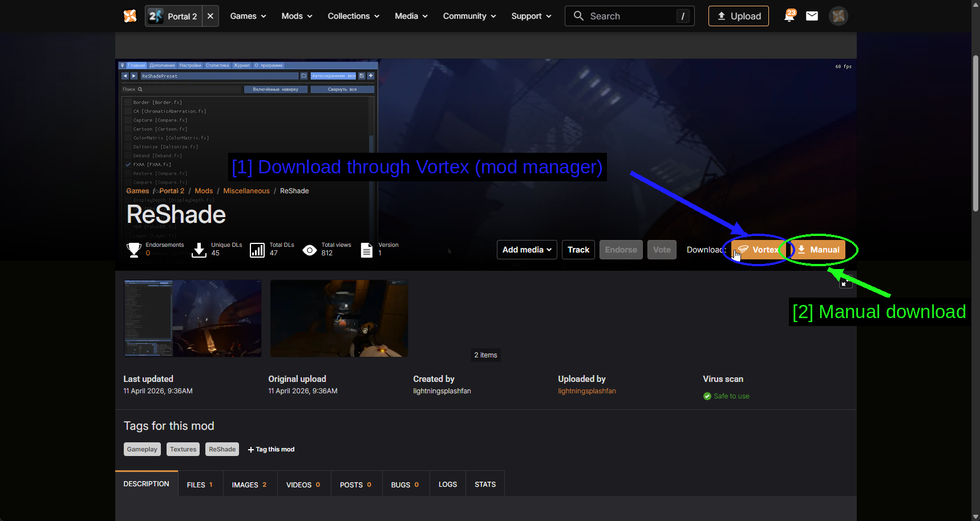Download the mod via Vortex button
Image resolution: width=980 pixels, height=521 pixels.
pyautogui.click(x=759, y=250)
